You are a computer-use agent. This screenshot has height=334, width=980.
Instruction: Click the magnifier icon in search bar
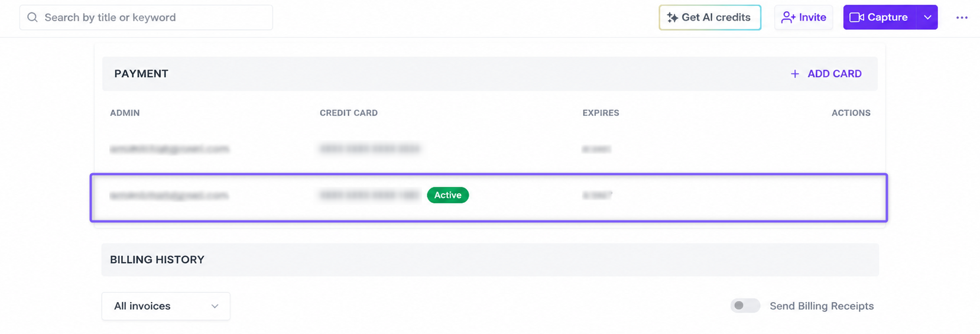tap(33, 17)
